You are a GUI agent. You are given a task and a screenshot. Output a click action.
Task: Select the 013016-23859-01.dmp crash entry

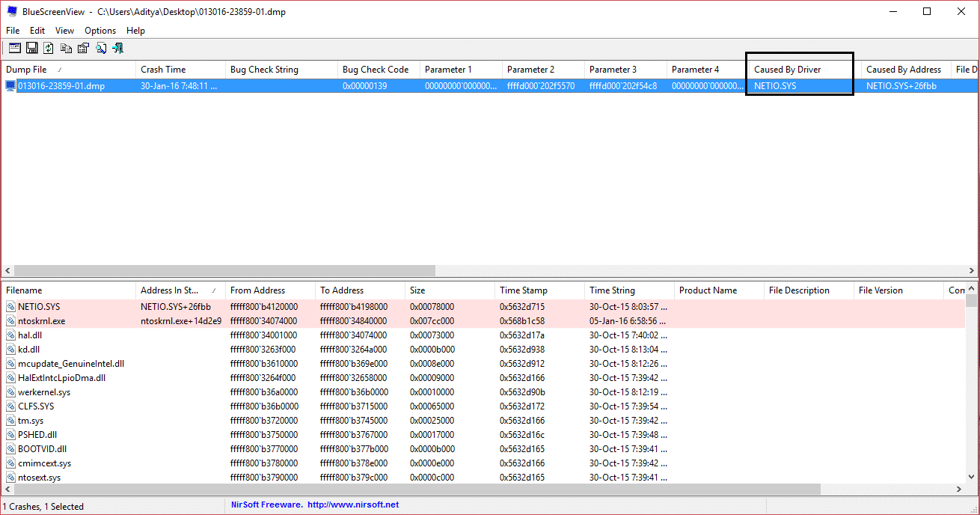[61, 86]
